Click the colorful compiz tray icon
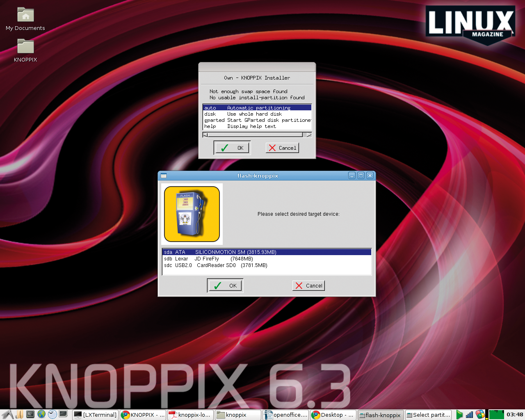This screenshot has height=420, width=525. coord(480,415)
